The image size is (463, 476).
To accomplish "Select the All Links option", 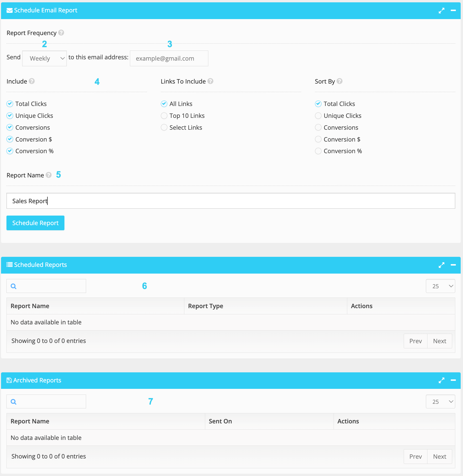I will [x=164, y=104].
